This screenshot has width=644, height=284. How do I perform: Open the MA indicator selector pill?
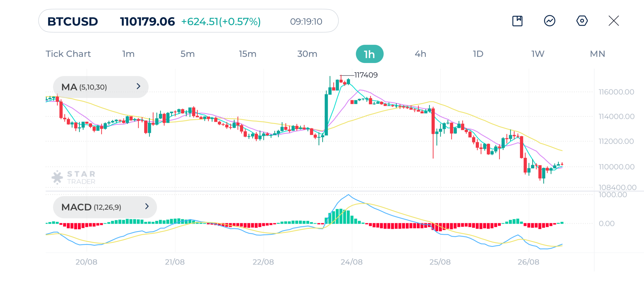point(101,87)
